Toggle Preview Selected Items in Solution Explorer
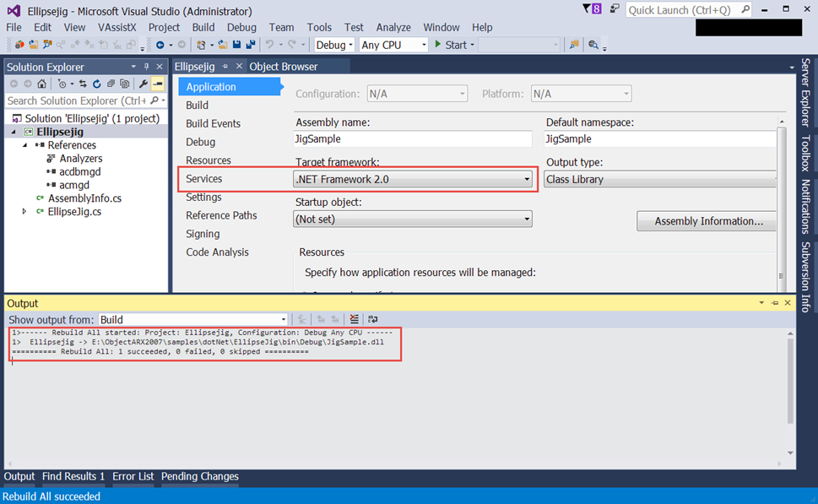 pos(158,84)
